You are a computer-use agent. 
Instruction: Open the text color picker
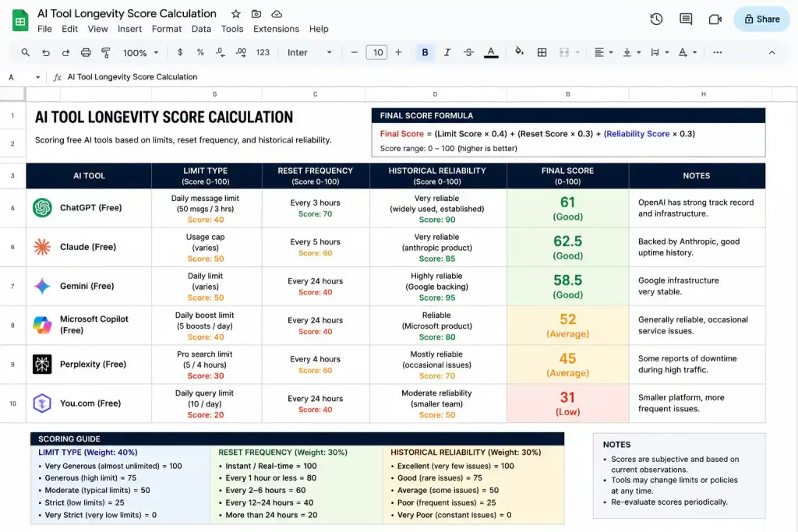(491, 52)
